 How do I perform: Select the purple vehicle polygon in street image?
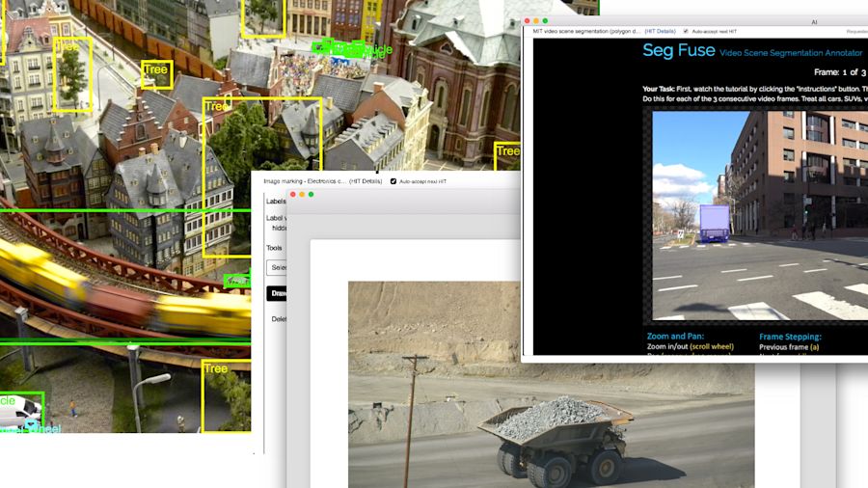(714, 224)
